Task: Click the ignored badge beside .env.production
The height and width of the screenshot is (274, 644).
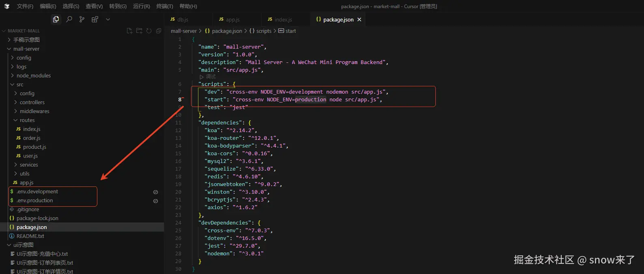Action: (x=155, y=201)
